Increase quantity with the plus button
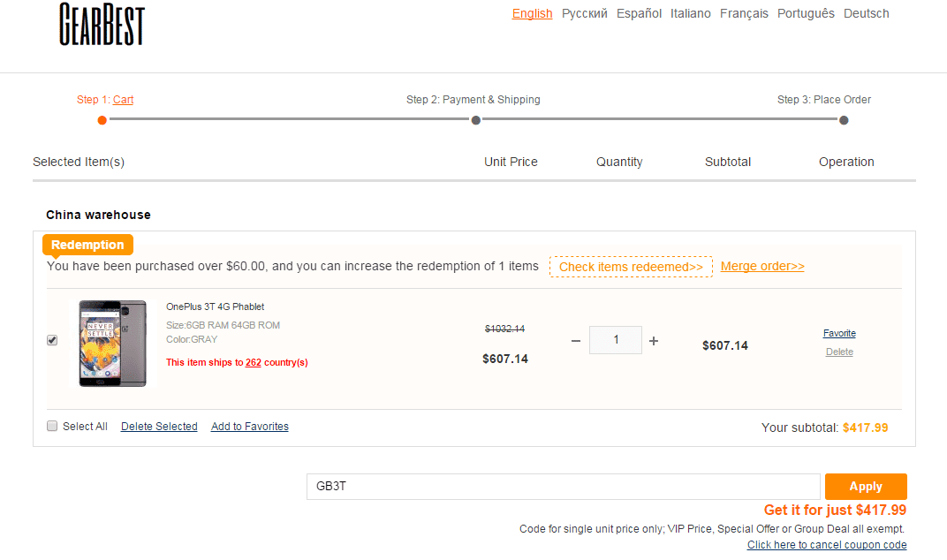The height and width of the screenshot is (560, 947). 654,341
